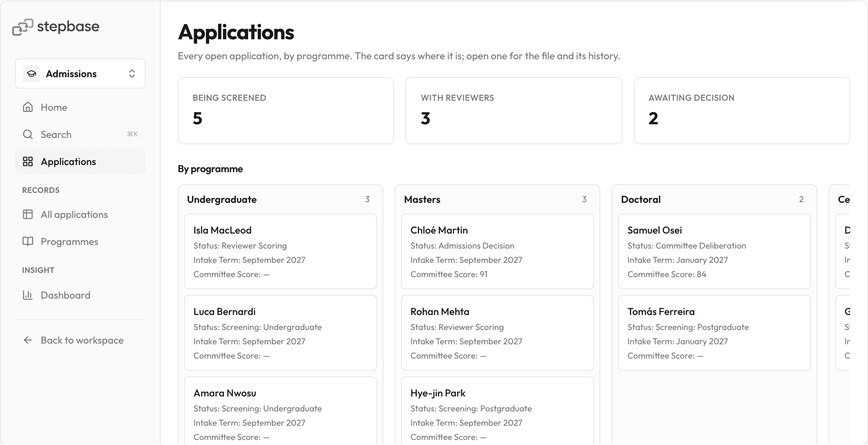Click the All applications table icon
Image resolution: width=868 pixels, height=445 pixels.
[28, 214]
